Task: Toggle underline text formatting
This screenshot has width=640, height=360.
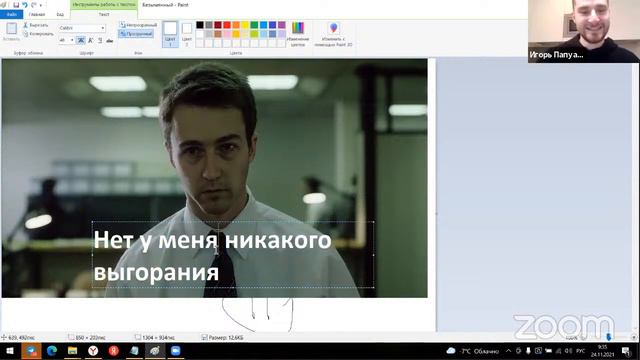Action: (100, 40)
